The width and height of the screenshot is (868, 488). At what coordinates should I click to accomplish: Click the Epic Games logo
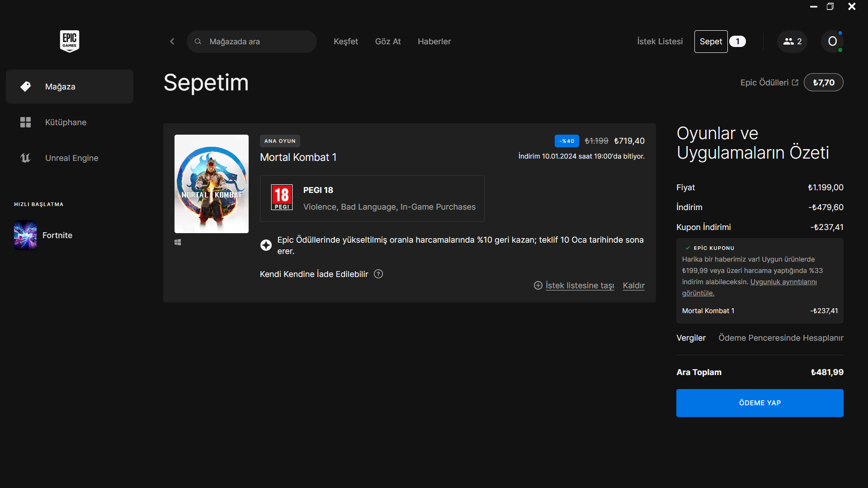(x=70, y=41)
